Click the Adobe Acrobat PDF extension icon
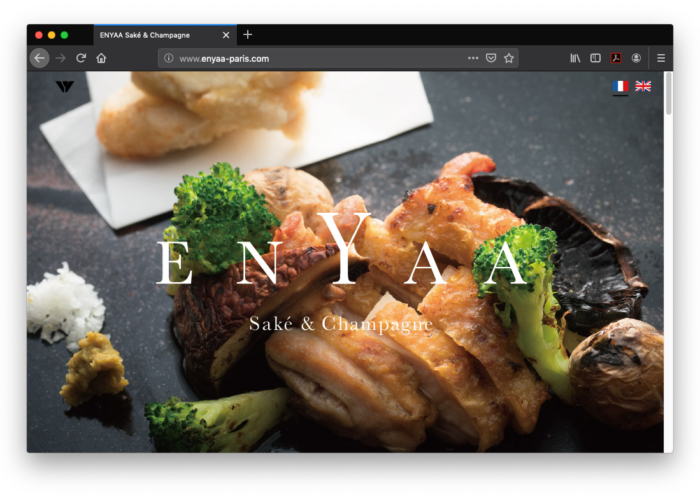This screenshot has width=700, height=500. pos(616,58)
